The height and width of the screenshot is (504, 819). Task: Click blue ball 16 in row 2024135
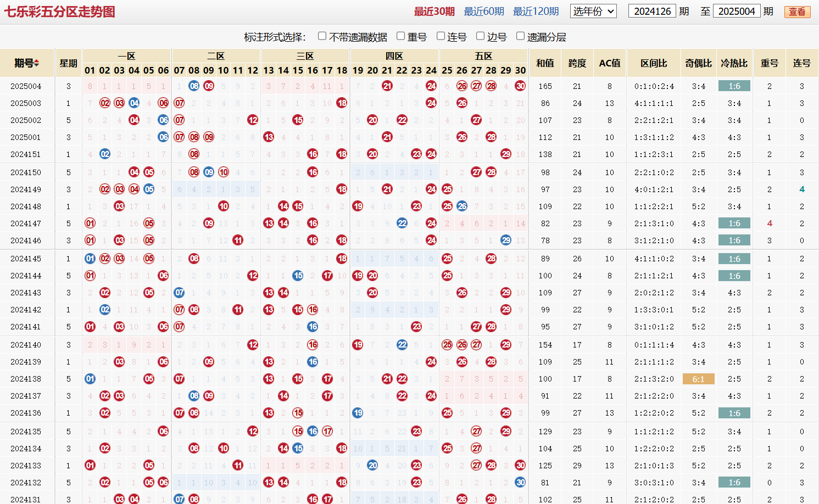coord(313,431)
